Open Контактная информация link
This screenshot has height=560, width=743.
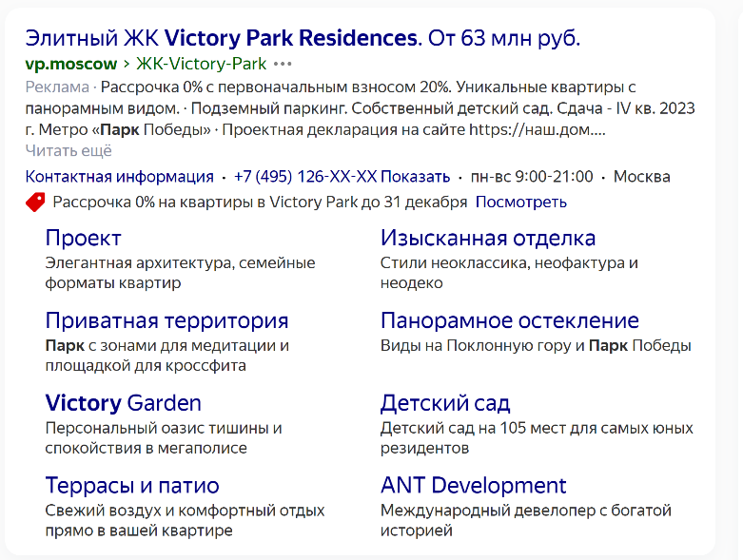coord(120,177)
